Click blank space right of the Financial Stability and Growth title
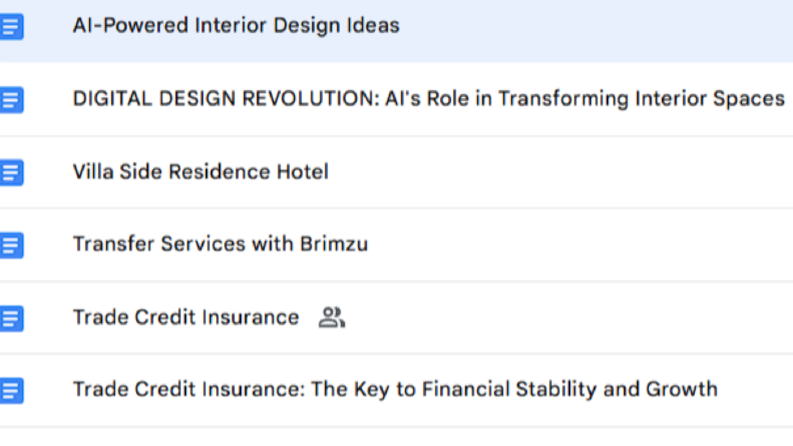The width and height of the screenshot is (793, 446). click(756, 390)
